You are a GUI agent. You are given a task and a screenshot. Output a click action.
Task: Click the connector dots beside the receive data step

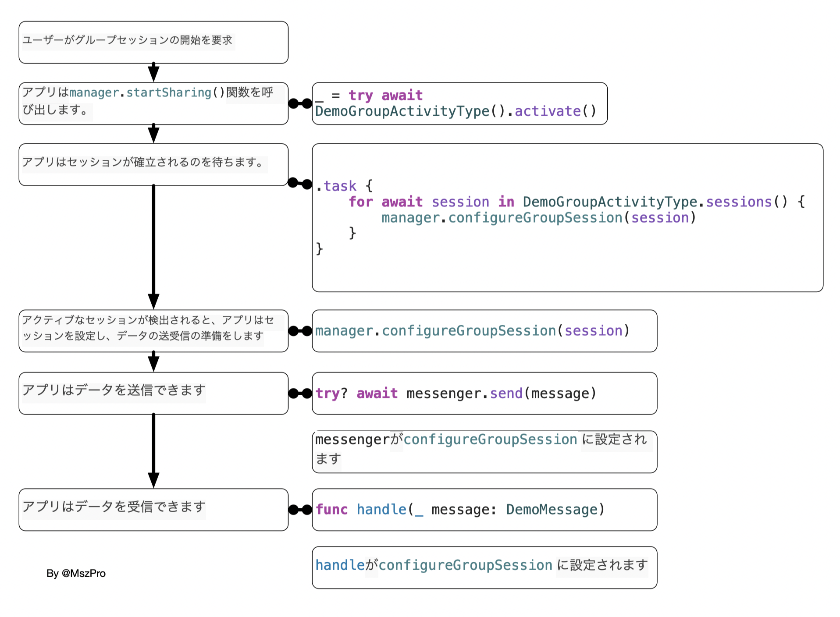tap(300, 510)
